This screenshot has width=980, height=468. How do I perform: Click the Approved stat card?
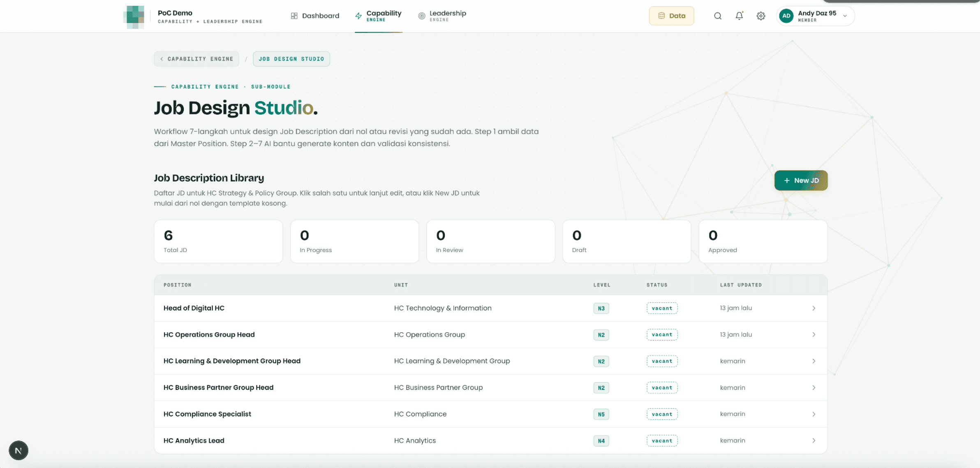click(x=763, y=241)
